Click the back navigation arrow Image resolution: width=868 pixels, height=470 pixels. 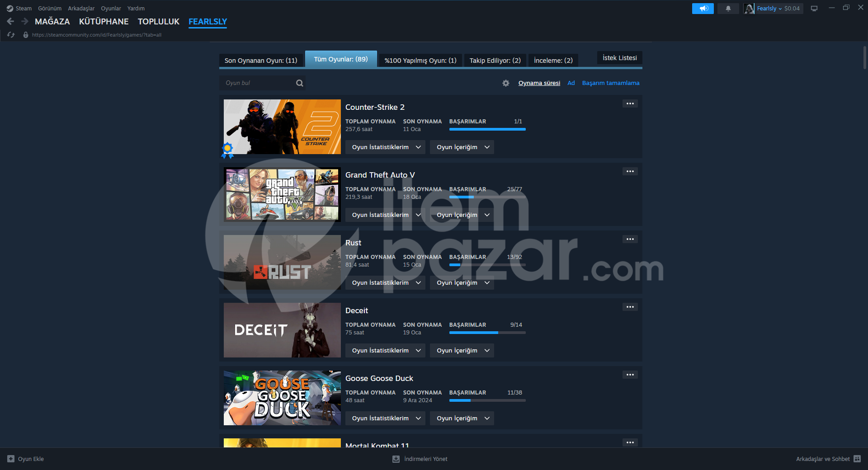(x=10, y=21)
